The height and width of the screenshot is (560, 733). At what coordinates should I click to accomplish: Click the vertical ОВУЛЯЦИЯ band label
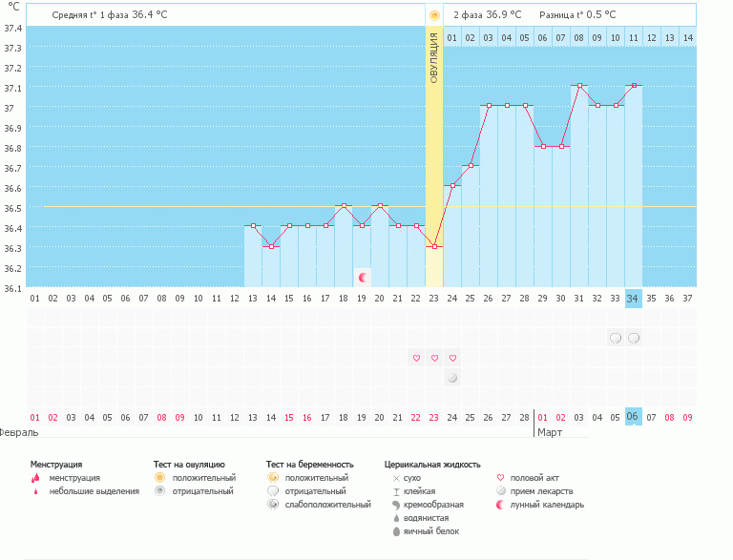434,58
